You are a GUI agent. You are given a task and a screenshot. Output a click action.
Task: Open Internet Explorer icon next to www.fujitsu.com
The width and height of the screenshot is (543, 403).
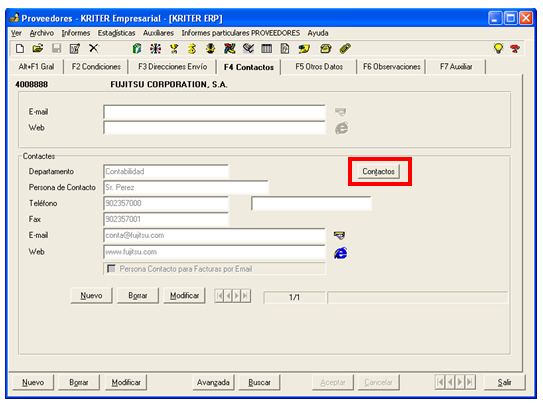coord(340,253)
